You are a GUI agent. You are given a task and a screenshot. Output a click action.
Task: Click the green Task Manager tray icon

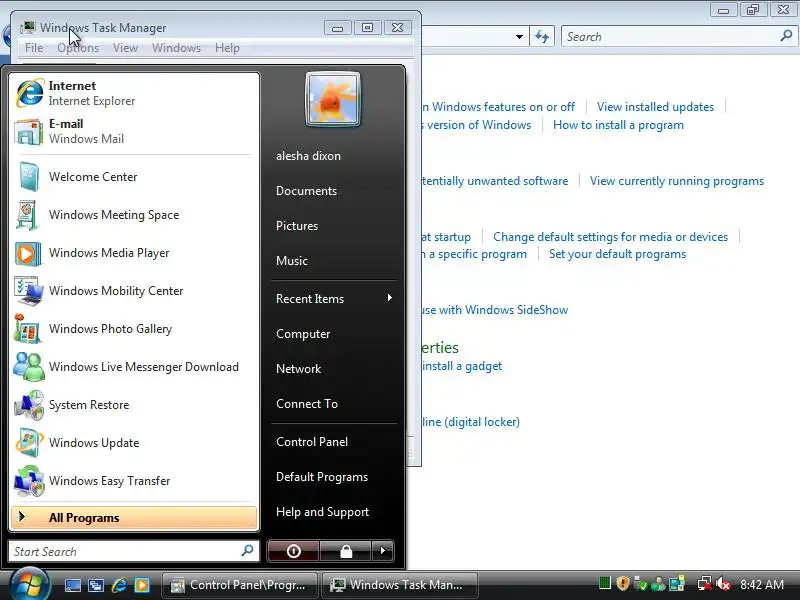(605, 583)
